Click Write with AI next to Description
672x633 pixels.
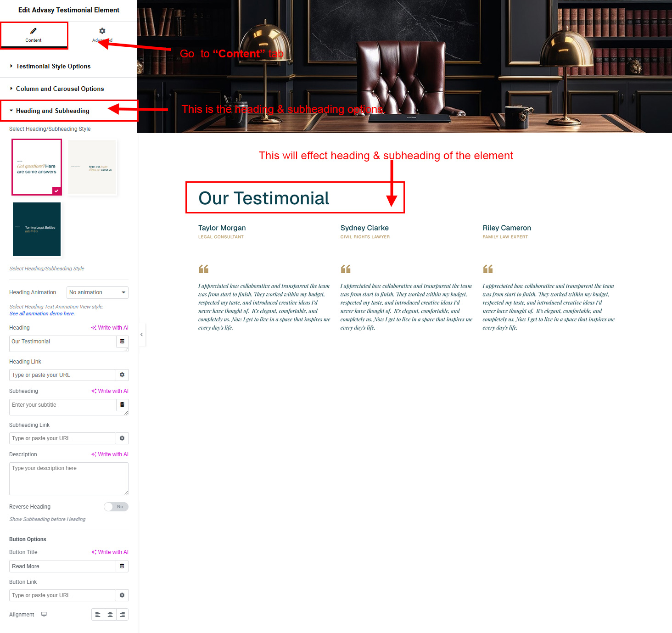[x=110, y=454]
